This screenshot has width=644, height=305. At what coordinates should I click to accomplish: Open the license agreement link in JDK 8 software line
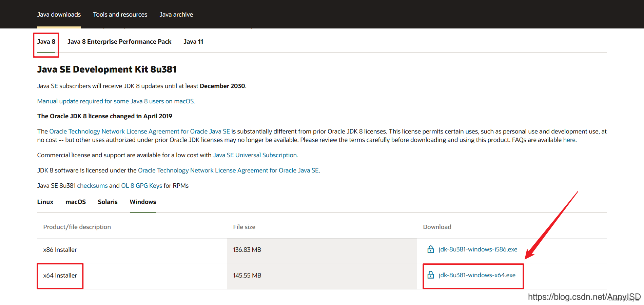tap(228, 170)
